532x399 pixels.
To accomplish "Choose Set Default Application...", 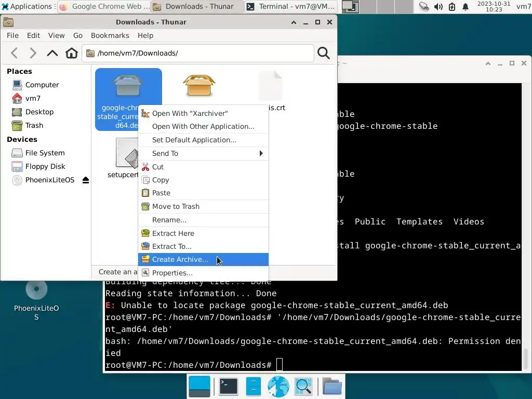I will (203, 140).
